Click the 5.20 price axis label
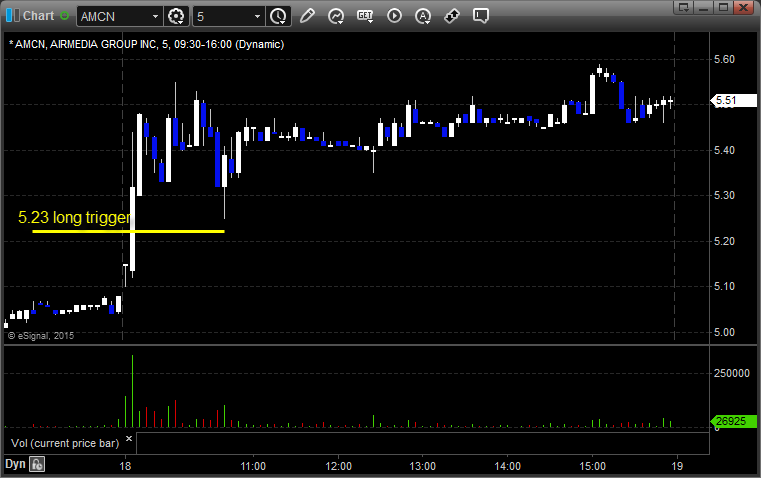 (x=724, y=241)
